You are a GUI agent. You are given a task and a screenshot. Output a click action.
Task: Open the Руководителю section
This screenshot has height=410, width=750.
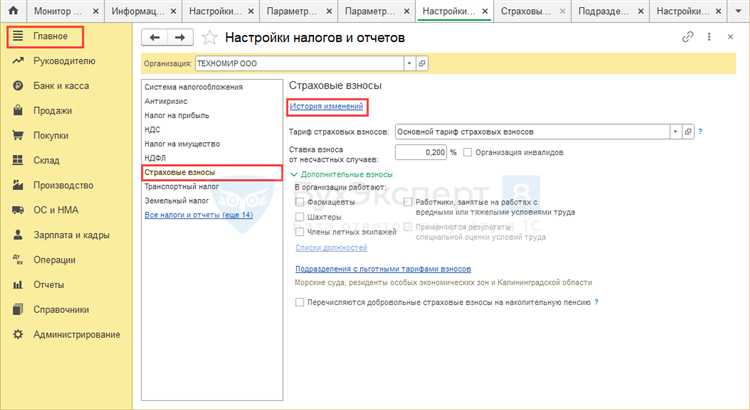pyautogui.click(x=64, y=61)
